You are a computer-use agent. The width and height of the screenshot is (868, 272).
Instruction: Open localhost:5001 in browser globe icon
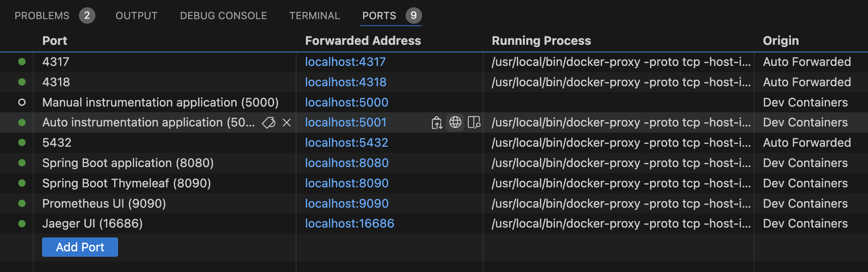tap(455, 123)
